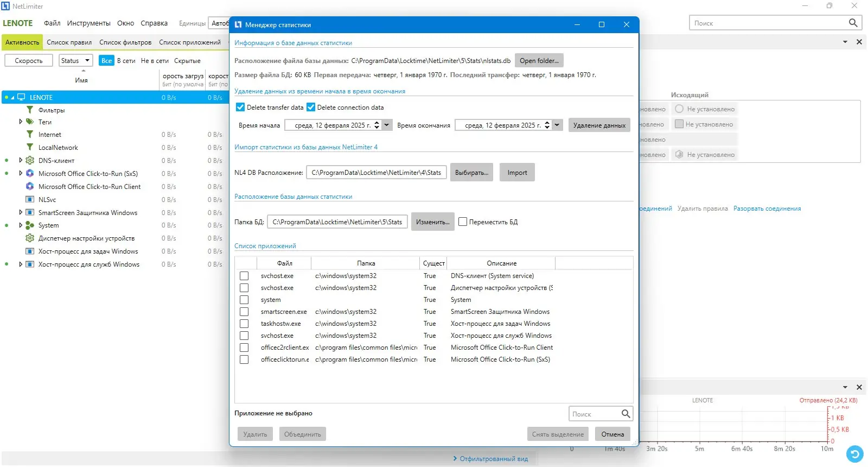The width and height of the screenshot is (868, 467).
Task: Open the Справка menu
Action: point(154,23)
